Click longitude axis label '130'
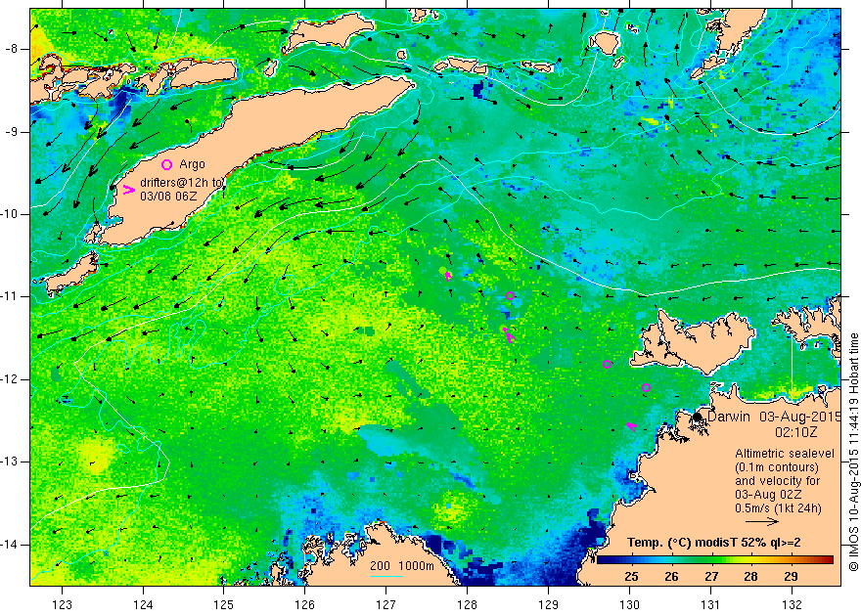This screenshot has height=616, width=861. point(629,604)
